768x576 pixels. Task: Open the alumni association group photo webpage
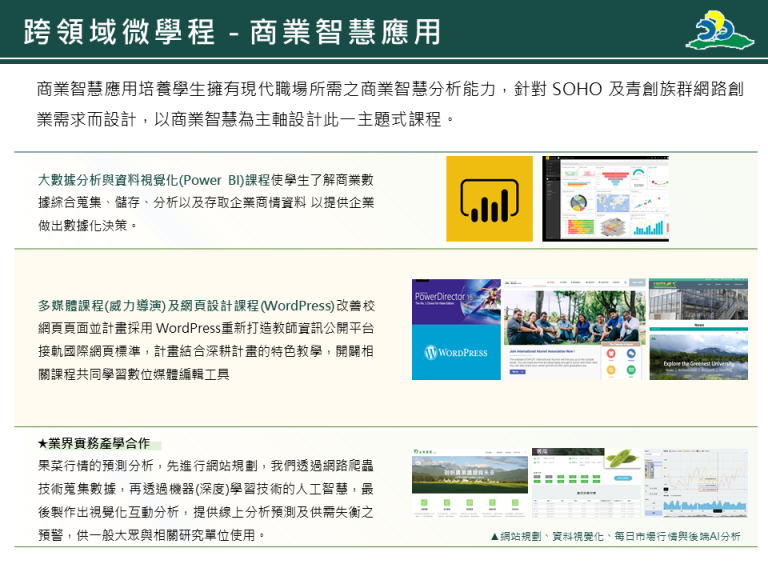point(573,329)
